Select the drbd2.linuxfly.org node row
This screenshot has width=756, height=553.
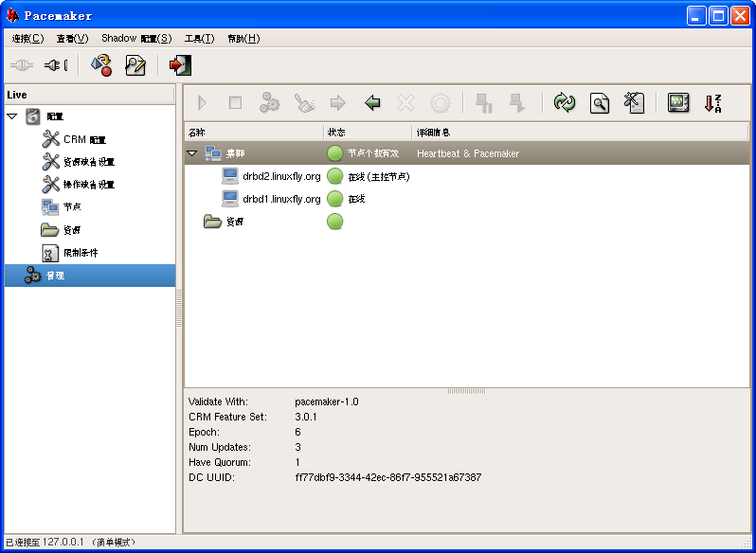coord(281,176)
